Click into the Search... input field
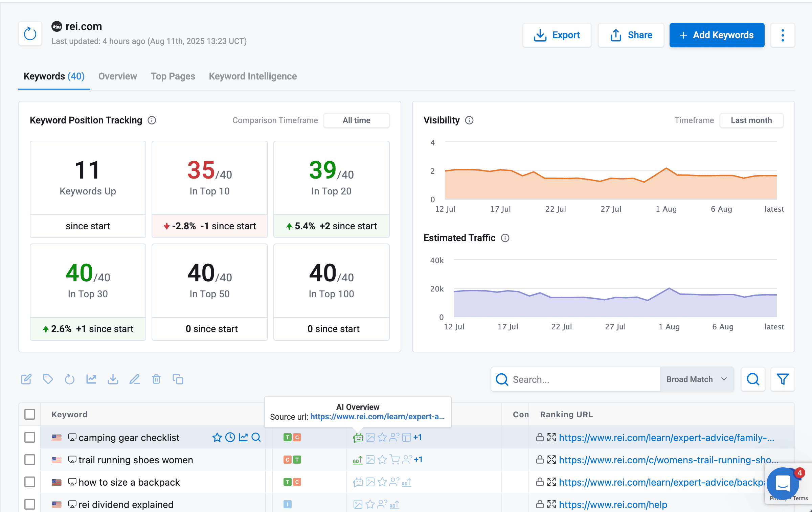Image resolution: width=812 pixels, height=512 pixels. 575,379
